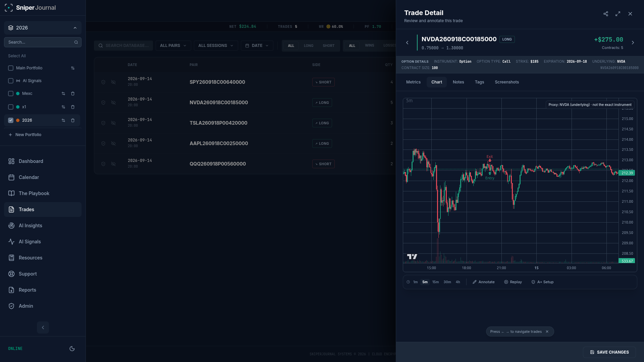The width and height of the screenshot is (644, 362).
Task: Open The Playbook from sidebar
Action: [x=43, y=193]
